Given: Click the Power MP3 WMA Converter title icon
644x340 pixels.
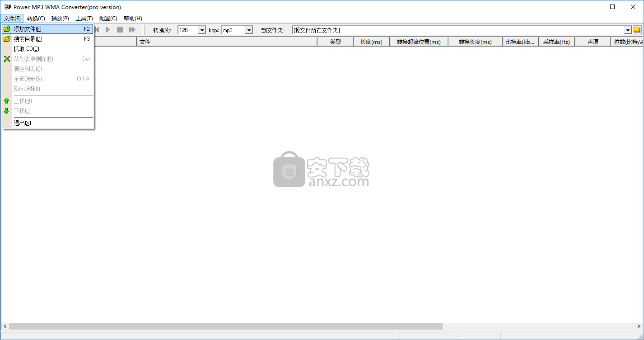Looking at the screenshot, I should tap(7, 7).
